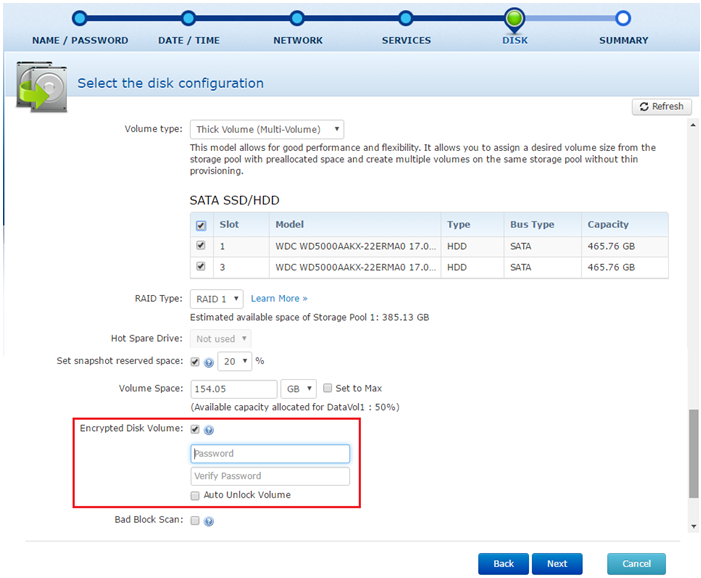Click the Services step circle

tap(405, 18)
